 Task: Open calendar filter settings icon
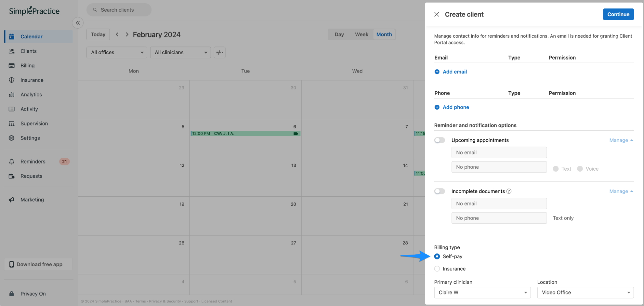pyautogui.click(x=219, y=53)
